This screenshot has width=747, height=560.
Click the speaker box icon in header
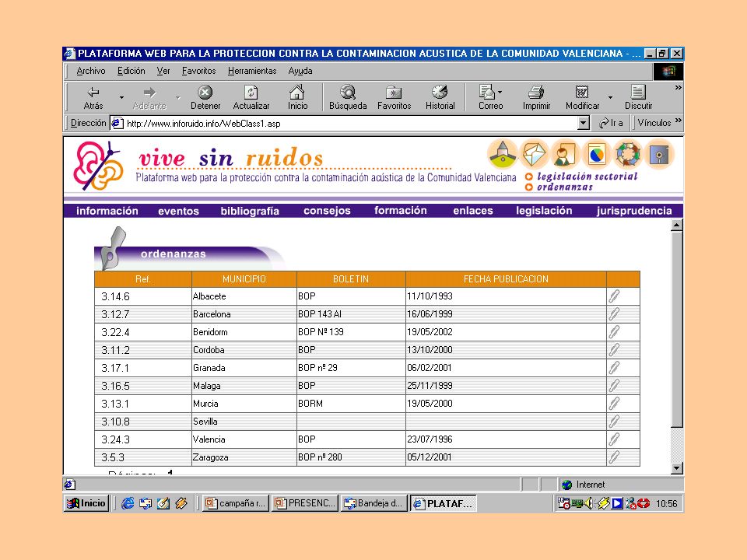[659, 154]
